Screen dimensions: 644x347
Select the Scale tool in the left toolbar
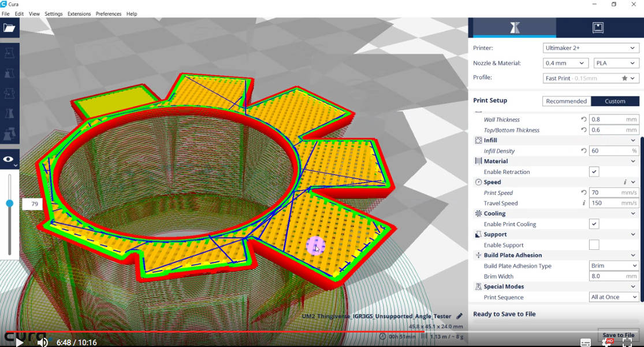pyautogui.click(x=9, y=73)
